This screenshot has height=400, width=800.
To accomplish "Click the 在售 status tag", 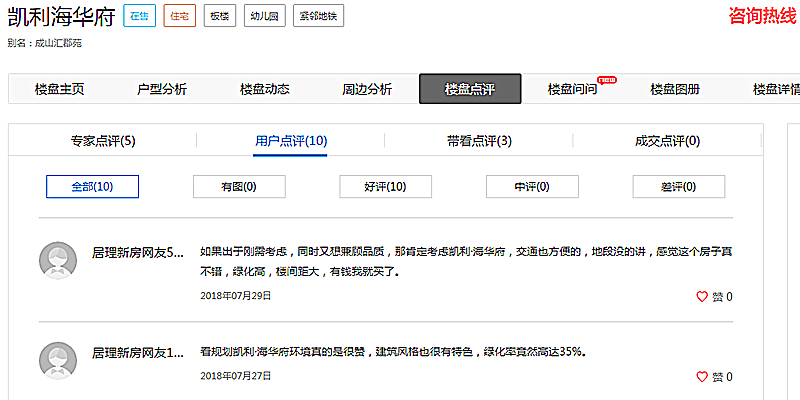I will coord(139,17).
